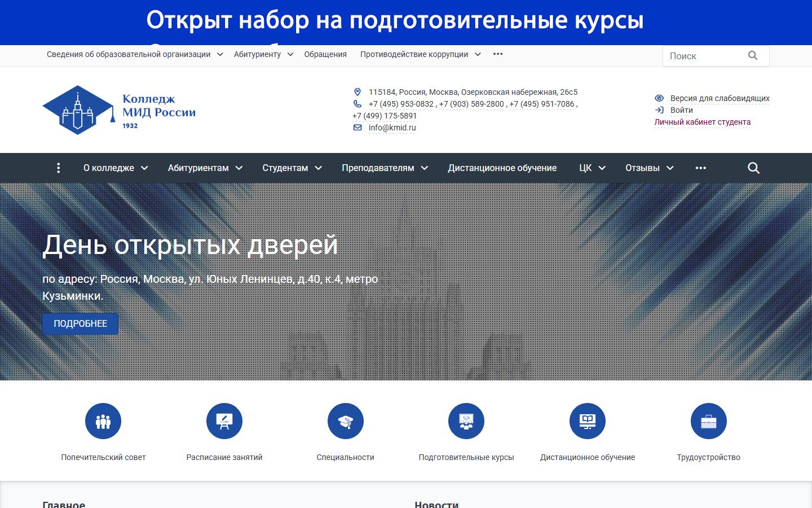Click the login arrow icon beside Войти
This screenshot has height=508, width=812.
[x=659, y=110]
